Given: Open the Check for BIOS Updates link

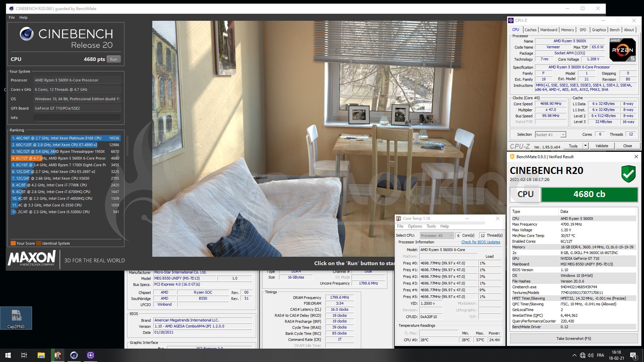Looking at the screenshot, I should (481, 242).
